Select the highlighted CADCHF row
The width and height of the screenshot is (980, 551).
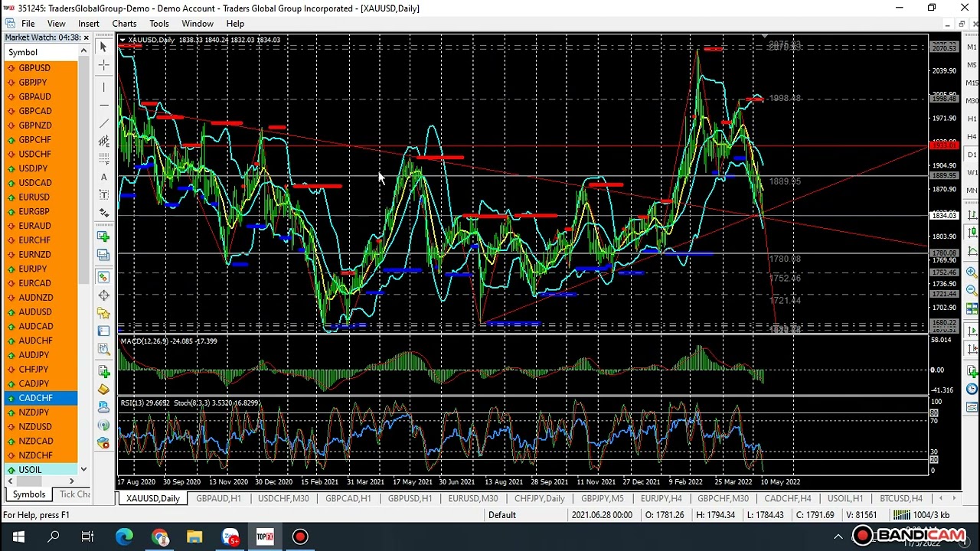(41, 398)
